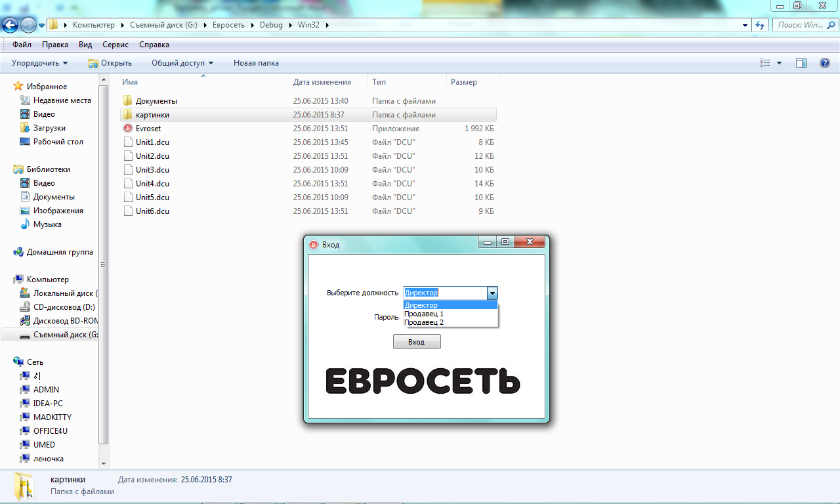Open Локальный диск in the sidebar
The image size is (840, 504).
coord(65,293)
